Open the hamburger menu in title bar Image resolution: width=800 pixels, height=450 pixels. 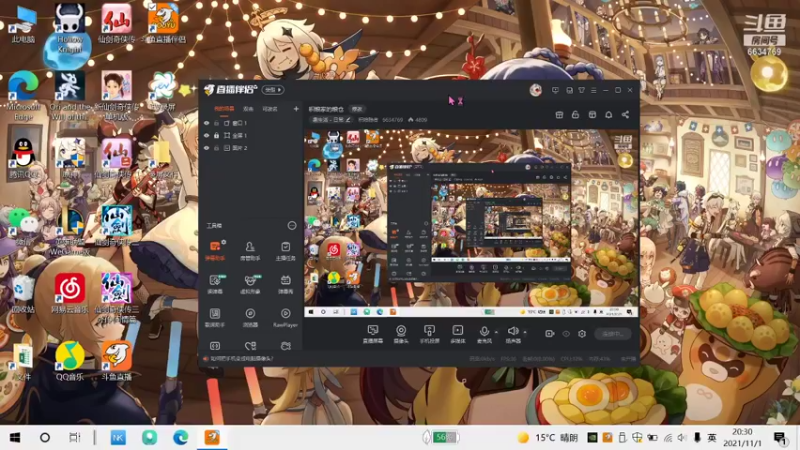coord(593,90)
